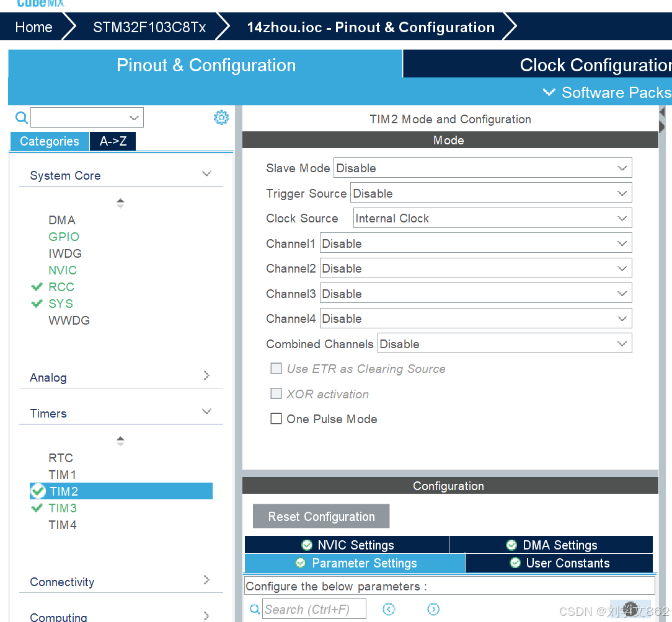
Task: Toggle Use ETR as Clearing Source checkbox
Action: 276,369
